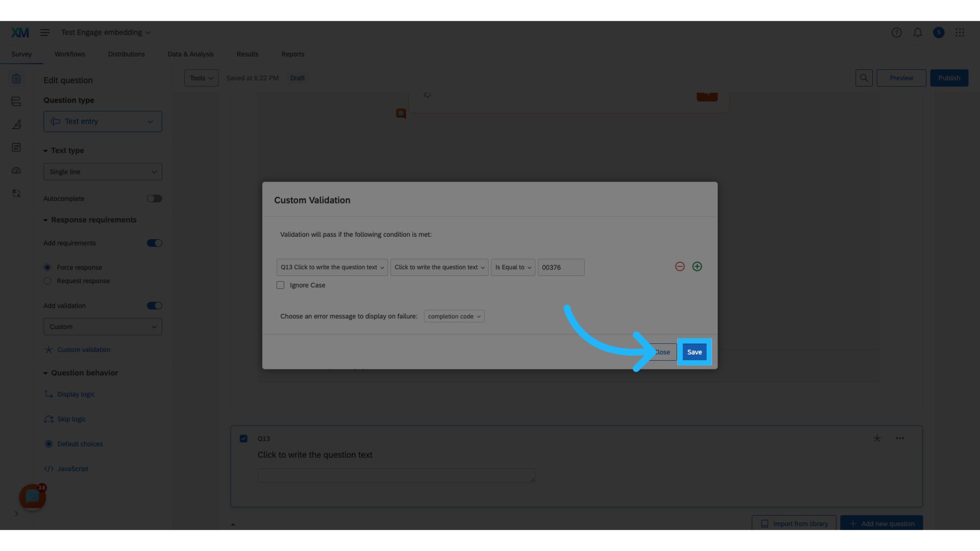Click the 00376 value input field
This screenshot has height=551, width=980.
(561, 267)
